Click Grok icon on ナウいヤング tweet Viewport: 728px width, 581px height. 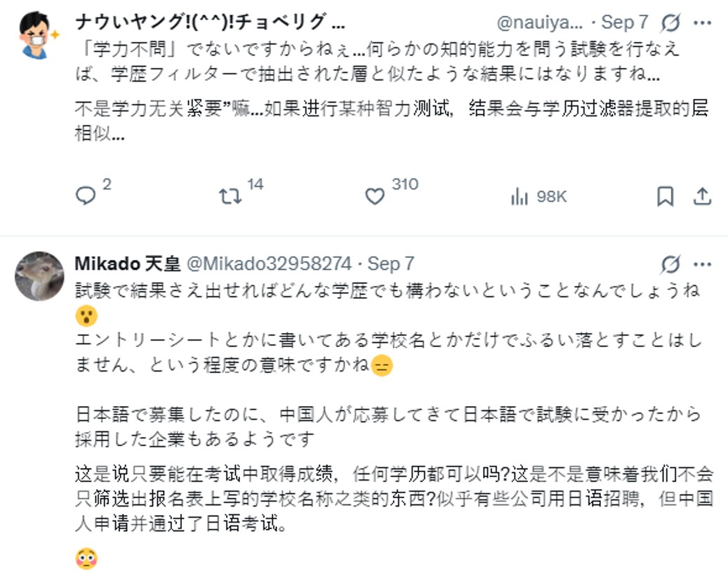coord(671,23)
